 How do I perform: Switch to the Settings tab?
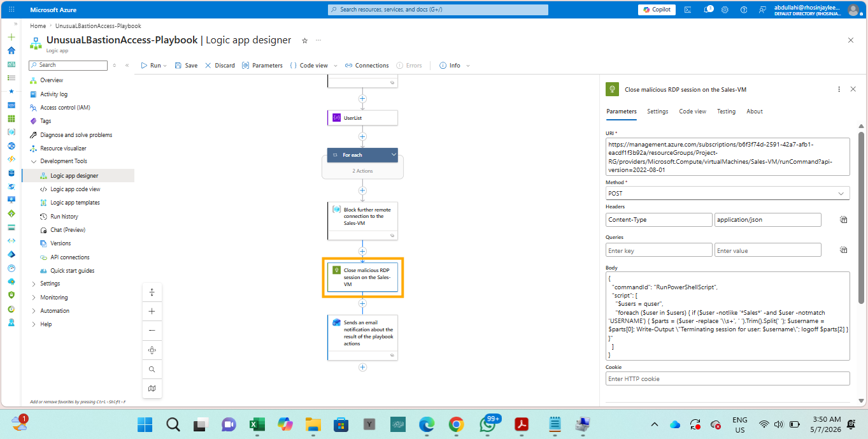pos(658,112)
